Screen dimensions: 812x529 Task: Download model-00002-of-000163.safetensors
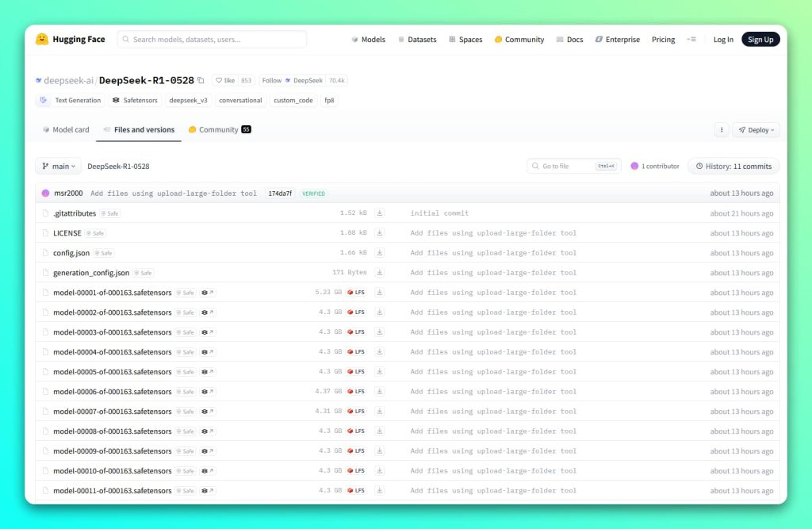pyautogui.click(x=380, y=312)
